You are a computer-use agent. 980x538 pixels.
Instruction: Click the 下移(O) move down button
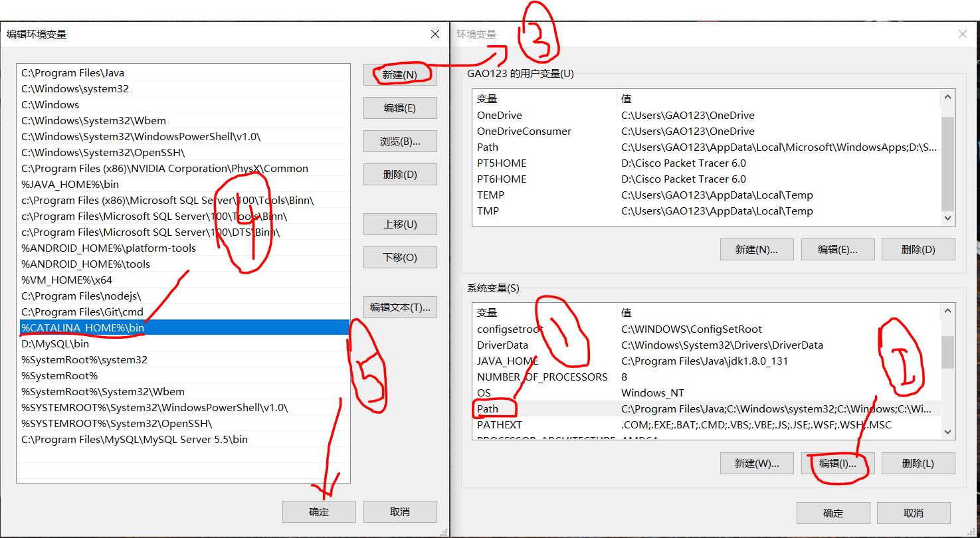(x=400, y=257)
